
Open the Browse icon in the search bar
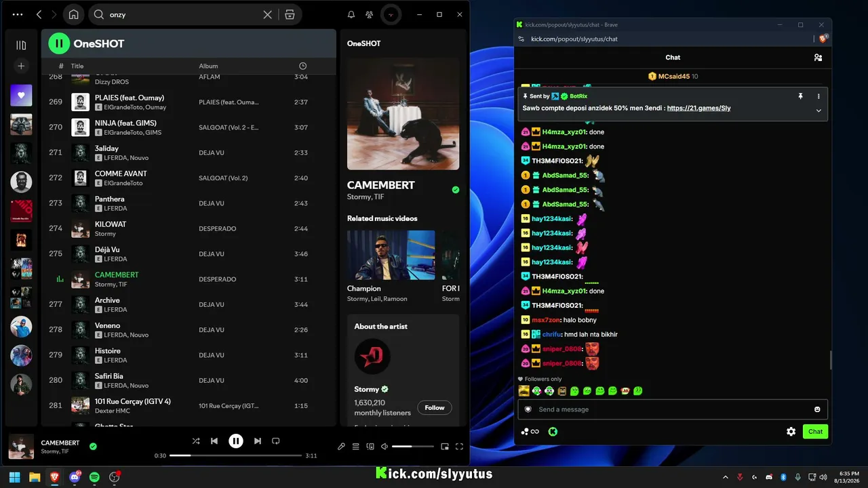290,14
